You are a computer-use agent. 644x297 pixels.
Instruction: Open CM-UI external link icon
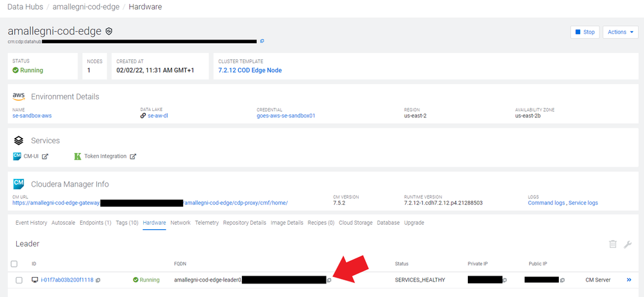[x=45, y=156]
